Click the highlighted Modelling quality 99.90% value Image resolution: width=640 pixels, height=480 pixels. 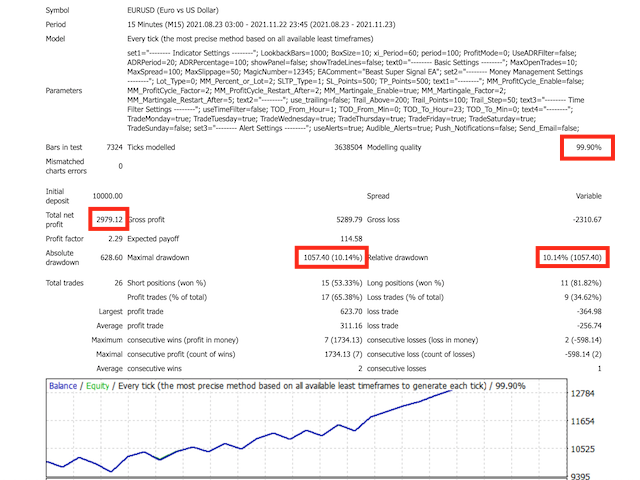[588, 148]
